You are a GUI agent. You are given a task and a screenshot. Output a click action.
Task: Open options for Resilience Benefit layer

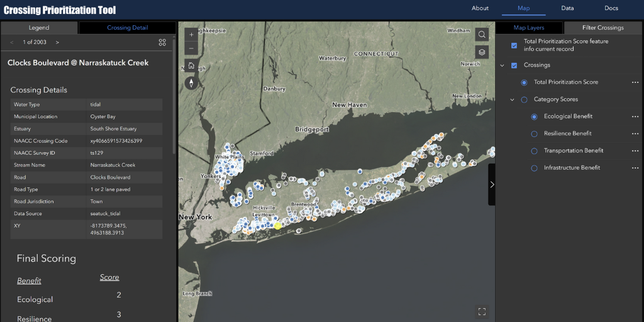point(635,133)
